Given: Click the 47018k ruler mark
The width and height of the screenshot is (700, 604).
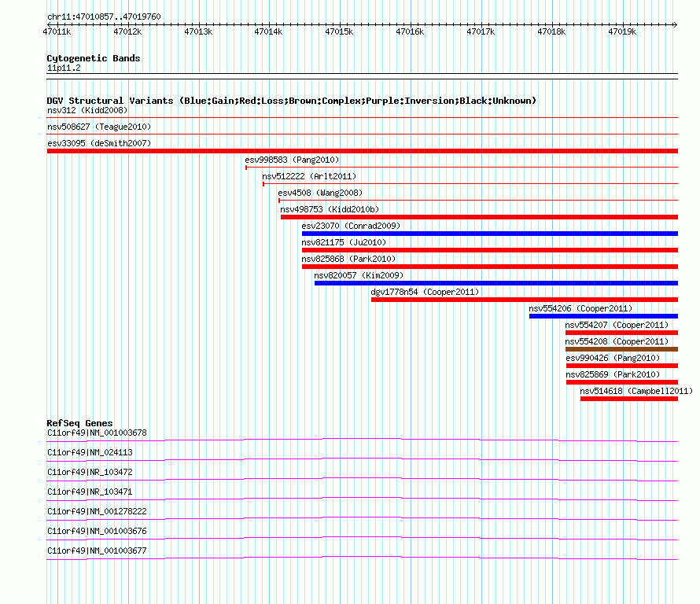Looking at the screenshot, I should pos(551,31).
